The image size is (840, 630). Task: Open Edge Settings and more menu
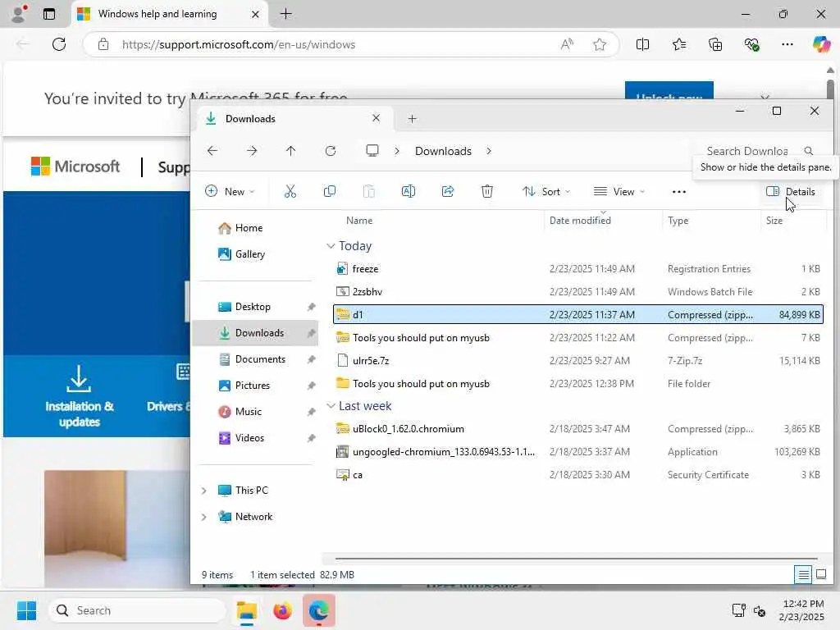point(787,44)
